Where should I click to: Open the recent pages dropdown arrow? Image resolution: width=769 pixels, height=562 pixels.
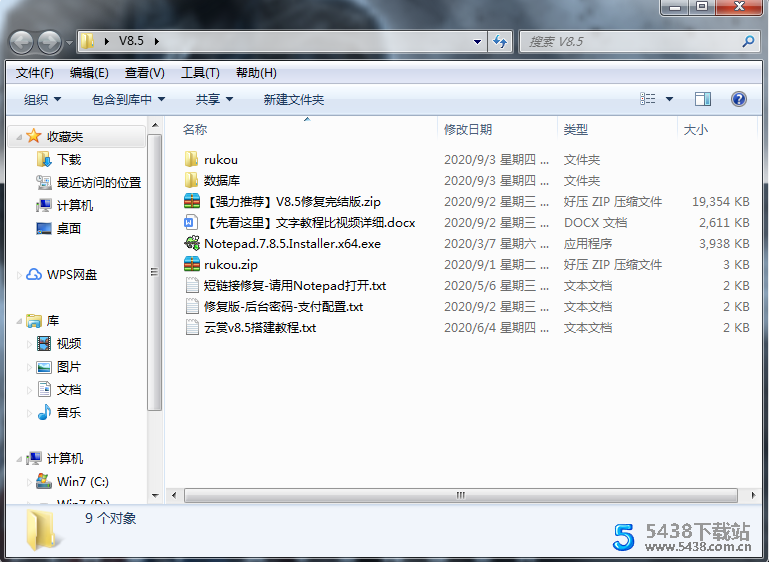(x=69, y=43)
